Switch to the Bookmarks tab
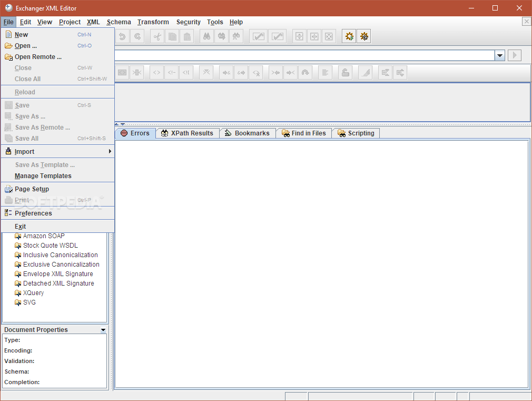Screen dimensions: 532x401 coord(248,133)
